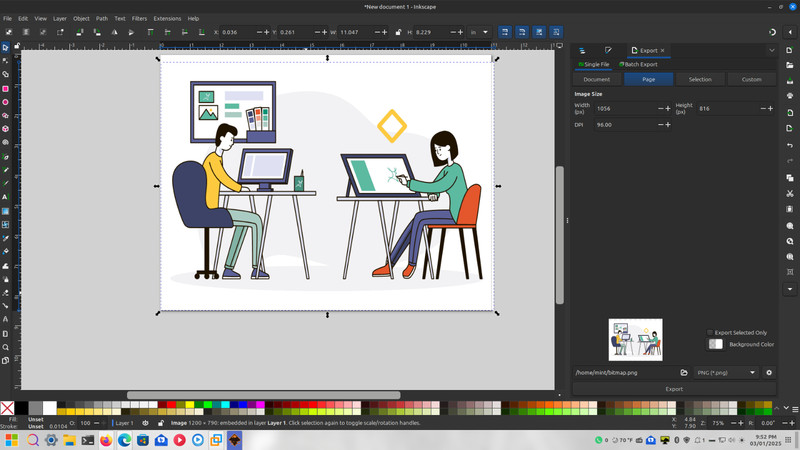Select the Selector arrow tool
800x450 pixels.
pyautogui.click(x=6, y=47)
